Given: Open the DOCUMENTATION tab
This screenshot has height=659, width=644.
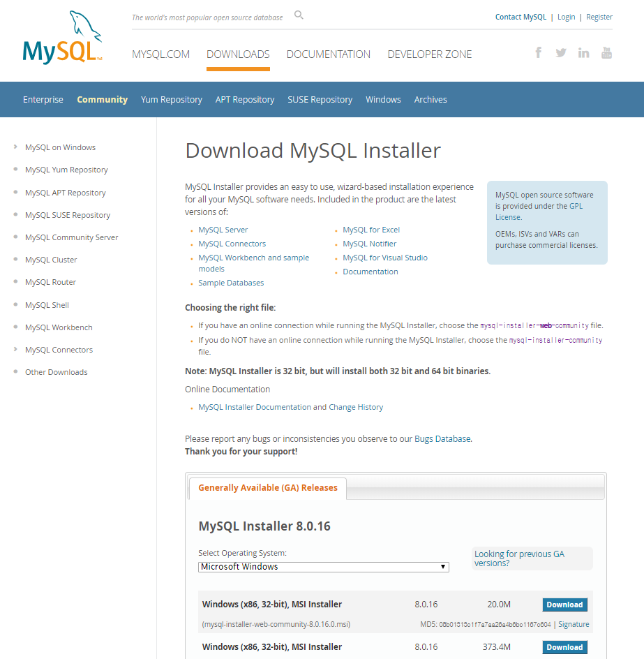Looking at the screenshot, I should click(329, 54).
